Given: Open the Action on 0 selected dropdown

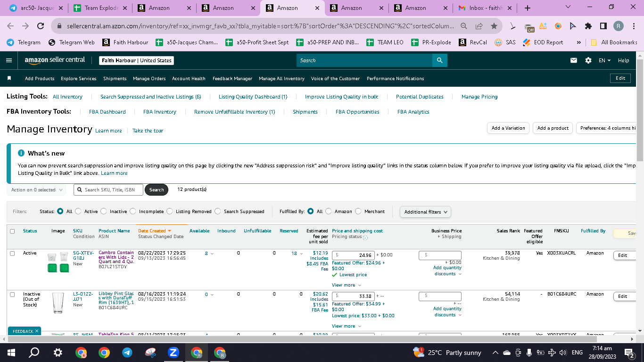Looking at the screenshot, I should (37, 190).
